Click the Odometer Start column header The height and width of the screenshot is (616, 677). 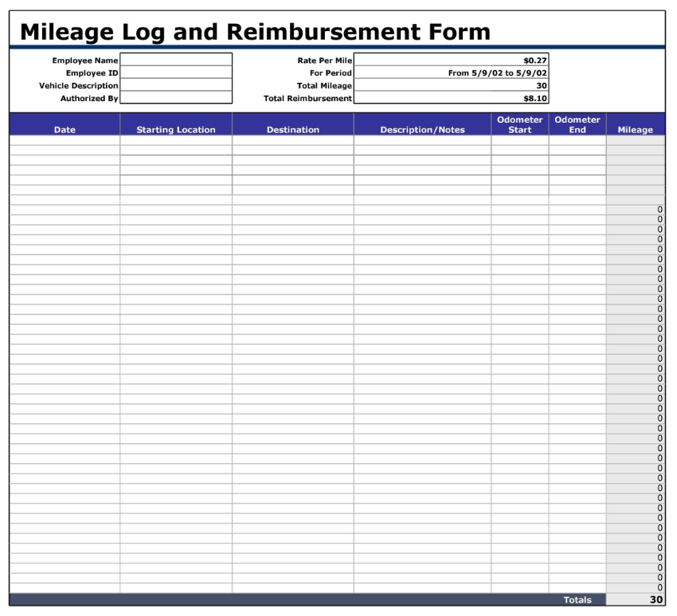tap(519, 124)
